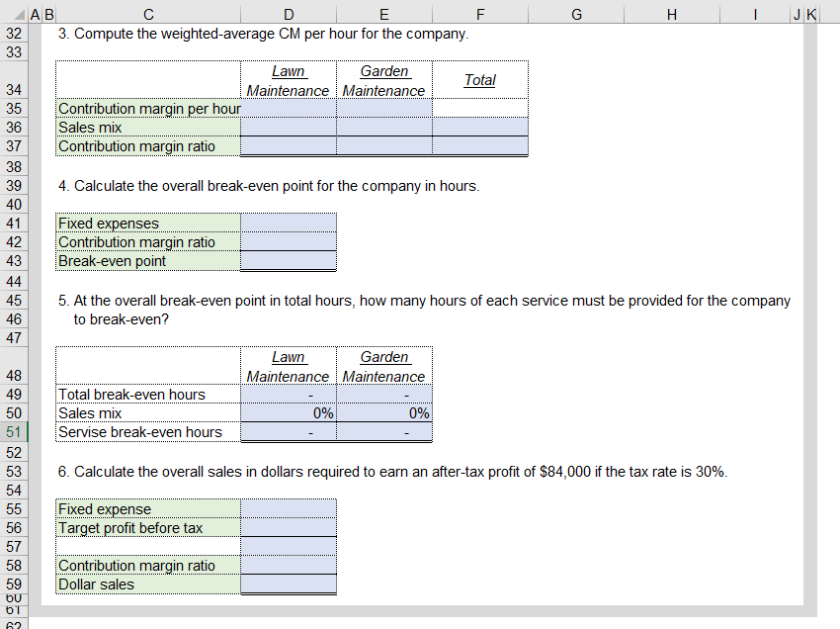The image size is (840, 629).
Task: Select column C header
Action: coord(148,15)
